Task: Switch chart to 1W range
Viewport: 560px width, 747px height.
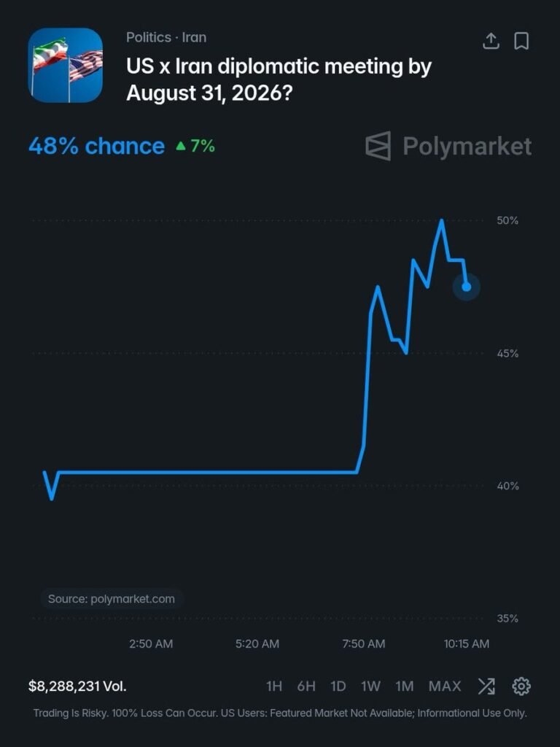Action: (x=370, y=686)
